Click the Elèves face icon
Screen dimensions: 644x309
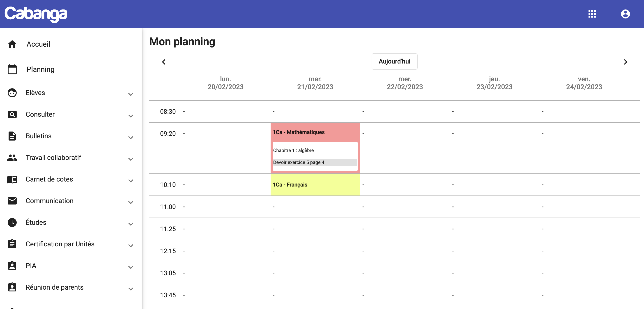tap(12, 93)
